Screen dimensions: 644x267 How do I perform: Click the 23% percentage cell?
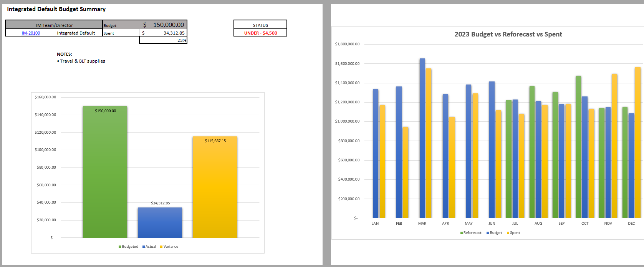point(164,40)
